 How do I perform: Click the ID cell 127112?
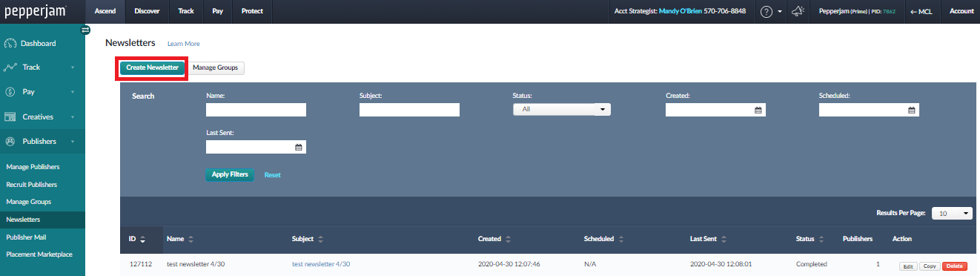pos(140,264)
